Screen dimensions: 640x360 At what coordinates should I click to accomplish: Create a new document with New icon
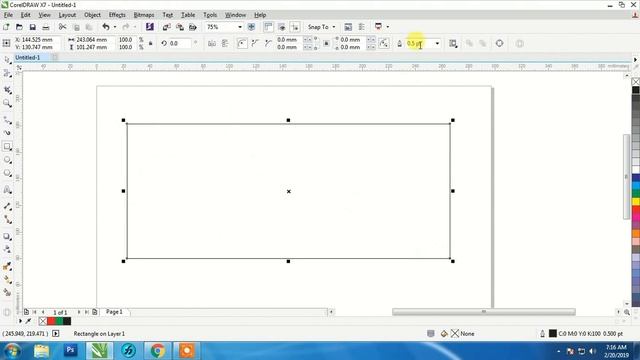click(6, 27)
